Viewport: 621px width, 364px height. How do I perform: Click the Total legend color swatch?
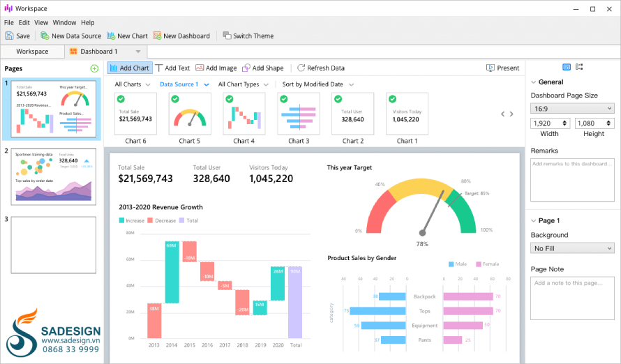point(182,220)
